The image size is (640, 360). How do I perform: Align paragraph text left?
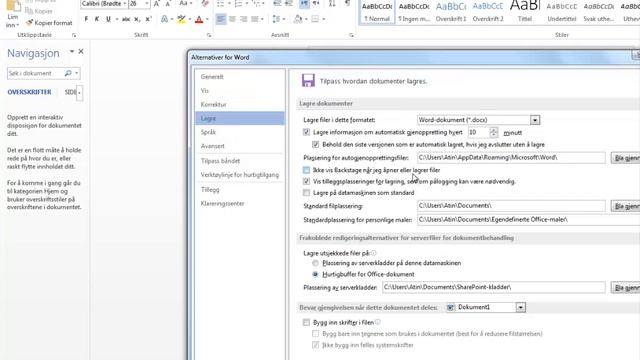point(221,19)
